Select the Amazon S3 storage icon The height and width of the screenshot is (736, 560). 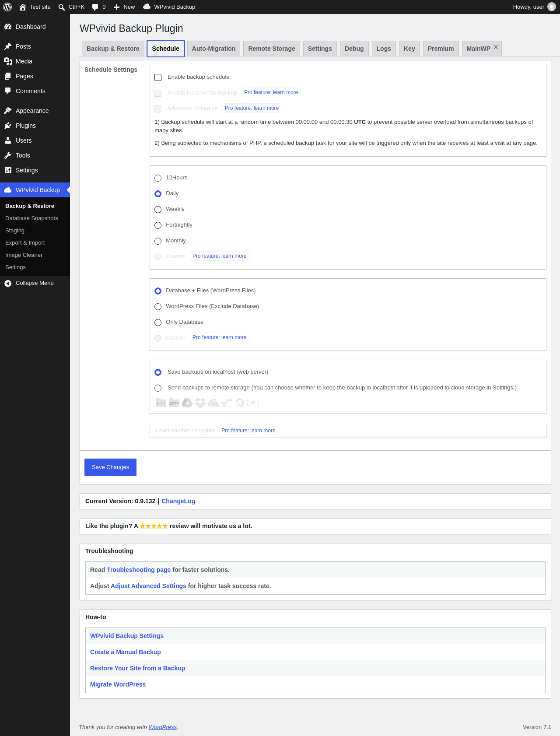[227, 403]
